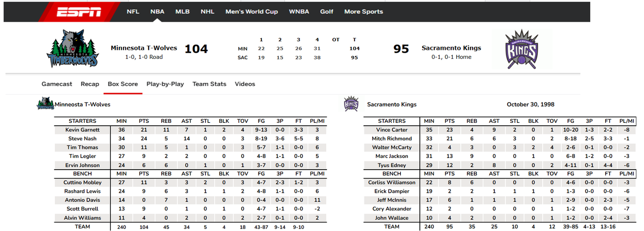Open Sacramento Kings team link in header

[451, 48]
